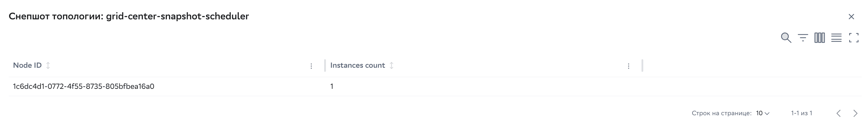The height and width of the screenshot is (129, 868).
Task: Go to the previous page
Action: (x=839, y=113)
